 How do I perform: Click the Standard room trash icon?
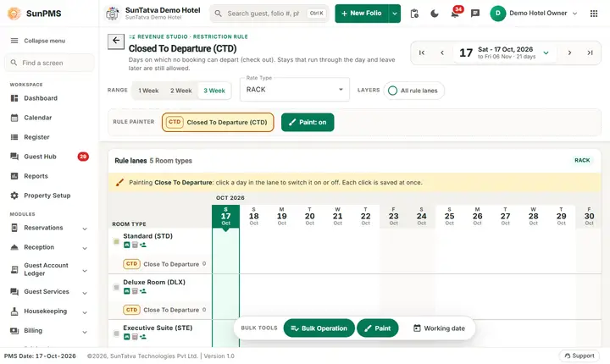(135, 245)
